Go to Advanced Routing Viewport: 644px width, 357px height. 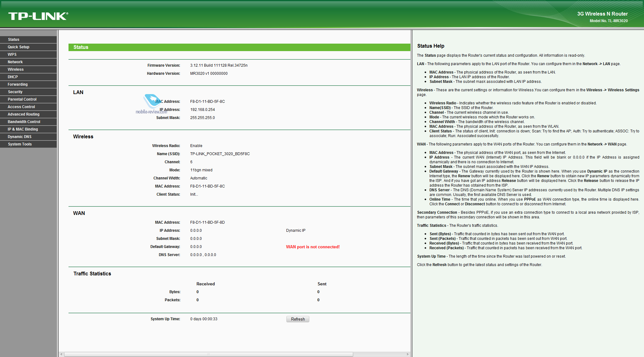point(28,114)
